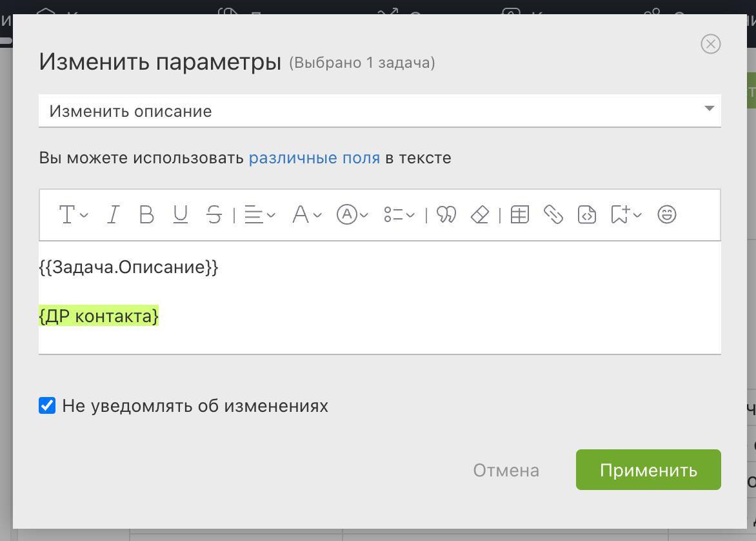Expand the text alignment dropdown
Viewport: 756px width, 541px height.
click(260, 214)
